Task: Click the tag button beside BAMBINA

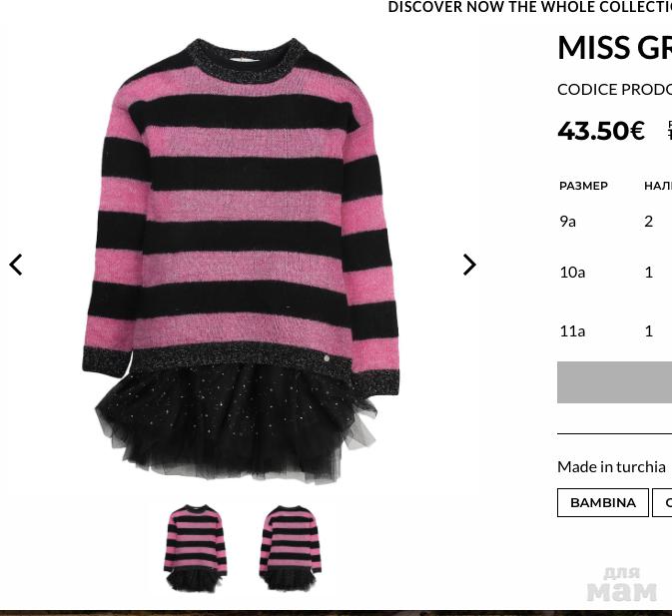Action: coord(662,502)
